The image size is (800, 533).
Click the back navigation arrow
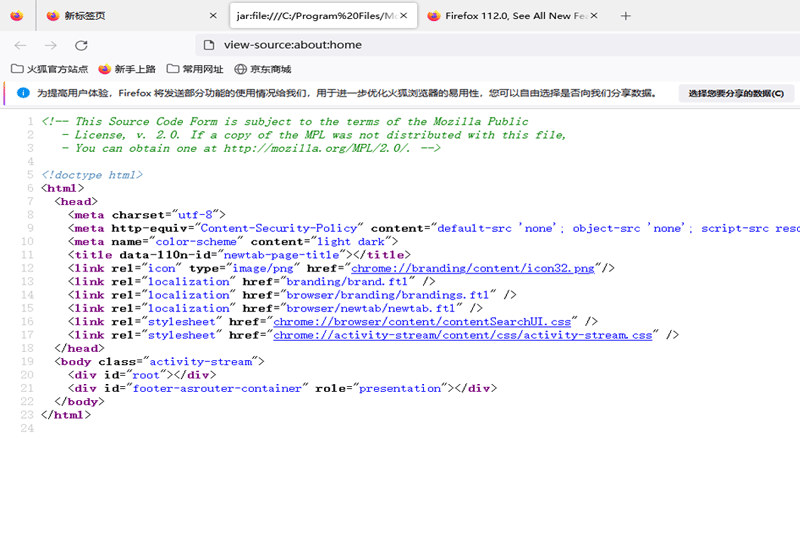[x=20, y=45]
